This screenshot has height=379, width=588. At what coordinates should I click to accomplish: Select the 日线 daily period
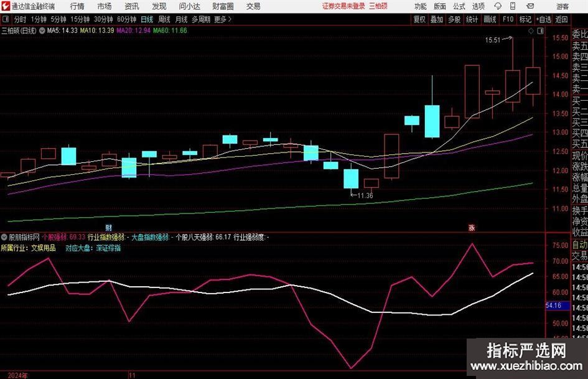[147, 19]
